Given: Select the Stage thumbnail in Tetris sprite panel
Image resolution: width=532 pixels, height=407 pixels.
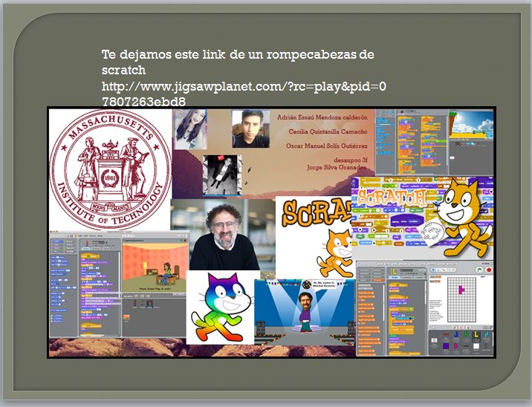Looking at the screenshot, I should tap(434, 341).
